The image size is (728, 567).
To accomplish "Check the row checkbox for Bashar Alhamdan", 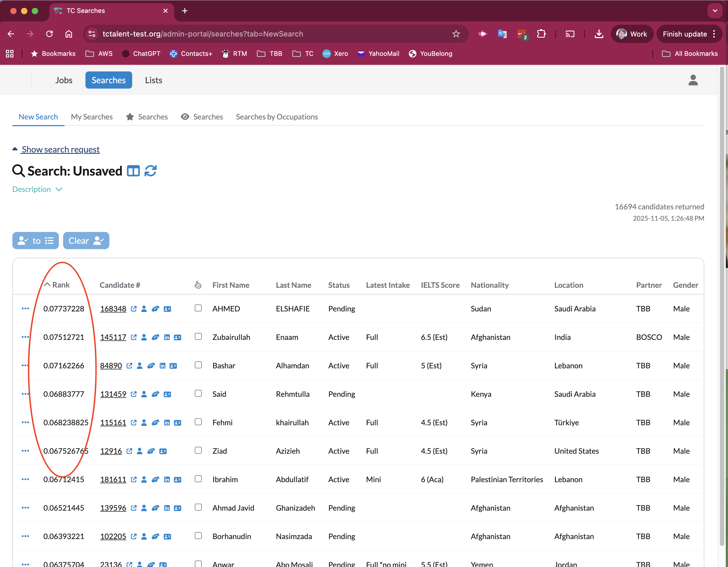I will pyautogui.click(x=198, y=365).
